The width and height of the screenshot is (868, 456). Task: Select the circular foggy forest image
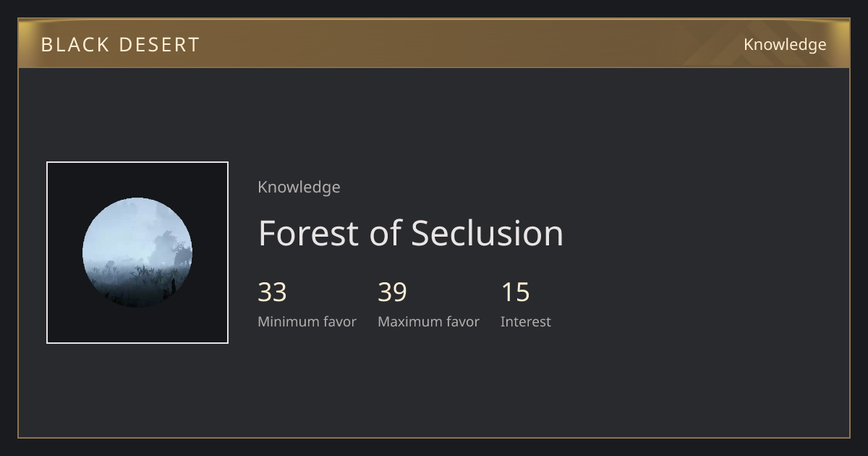coord(137,253)
